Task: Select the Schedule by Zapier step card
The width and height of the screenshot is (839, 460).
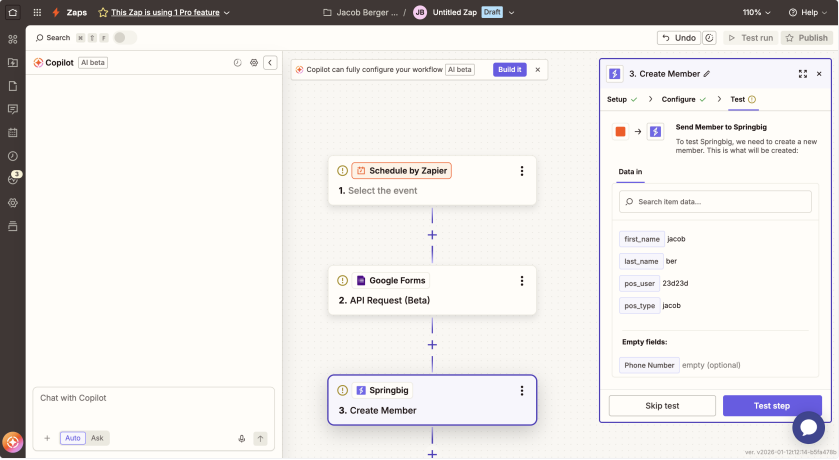Action: 432,180
